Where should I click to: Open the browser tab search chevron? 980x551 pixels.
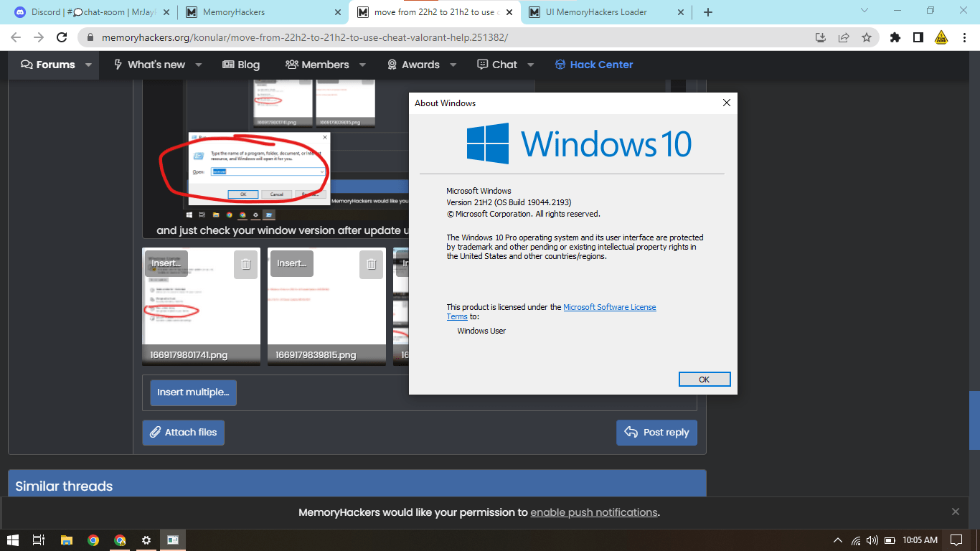[x=864, y=11]
